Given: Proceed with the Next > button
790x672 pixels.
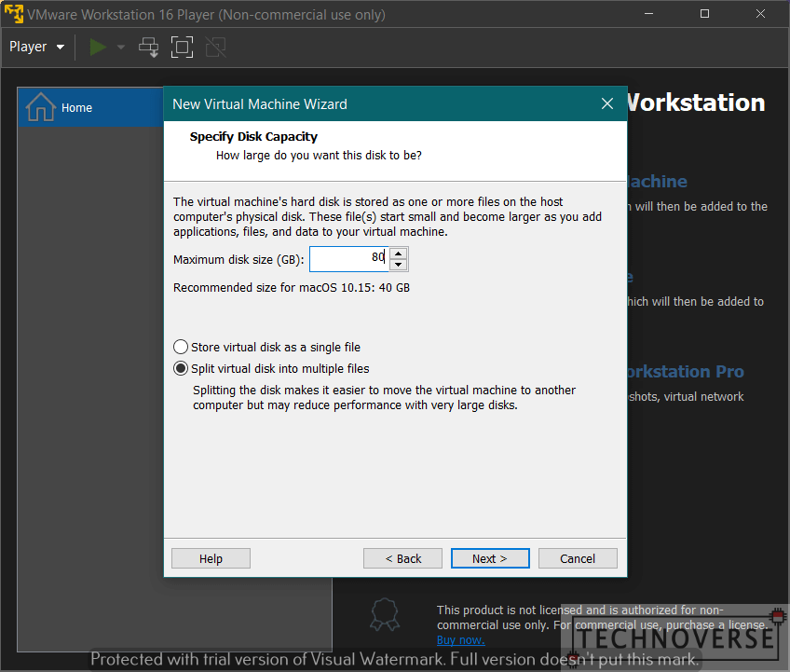Looking at the screenshot, I should click(x=490, y=558).
